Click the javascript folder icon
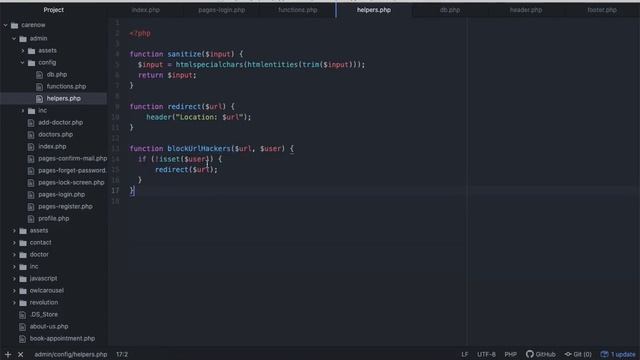The height and width of the screenshot is (360, 640). tap(23, 279)
